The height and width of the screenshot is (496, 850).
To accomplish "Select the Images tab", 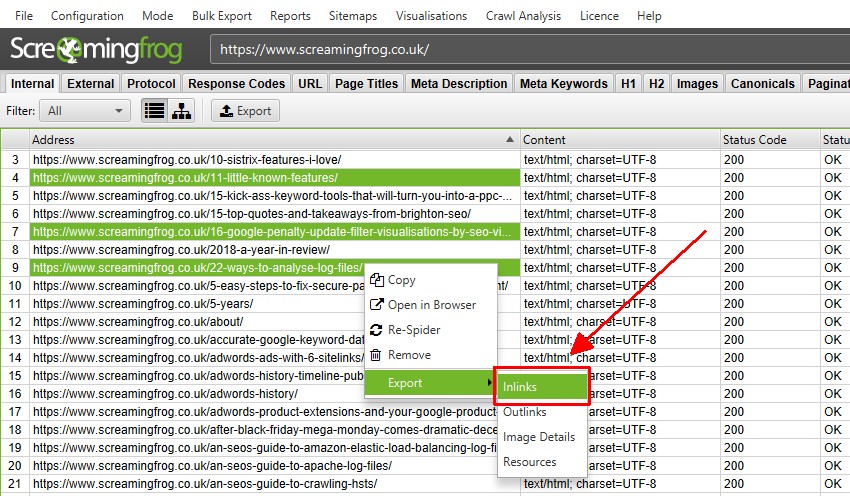I will (x=697, y=83).
